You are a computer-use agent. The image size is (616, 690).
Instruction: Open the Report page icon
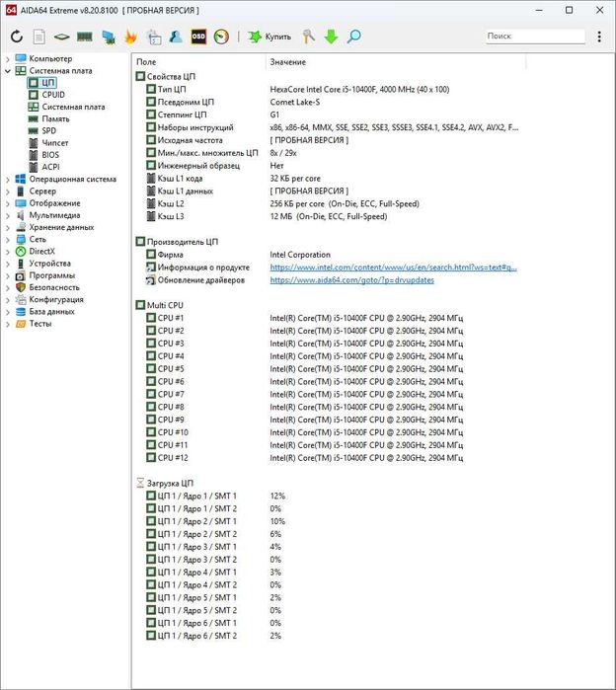point(39,37)
